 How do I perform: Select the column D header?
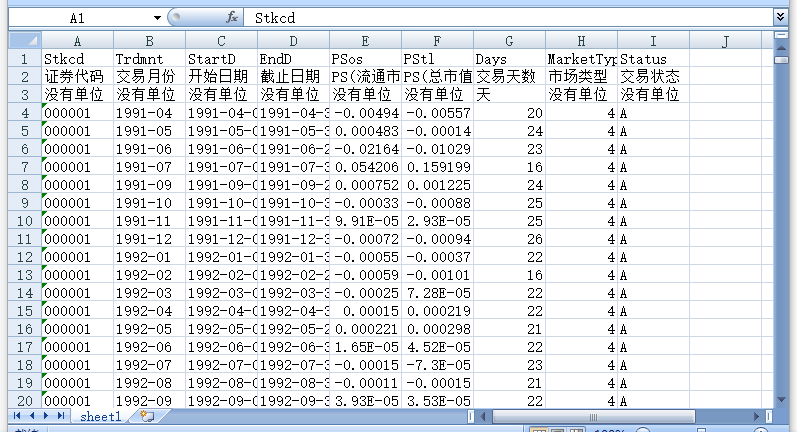click(x=293, y=41)
